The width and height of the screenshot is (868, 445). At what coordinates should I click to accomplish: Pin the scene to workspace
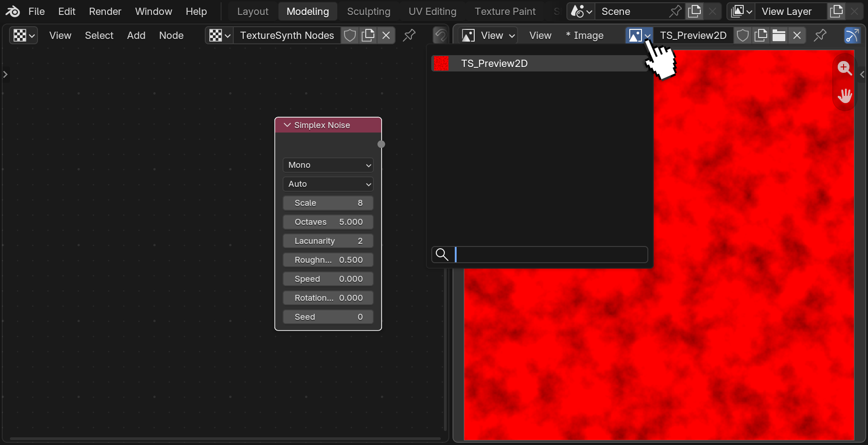[675, 11]
